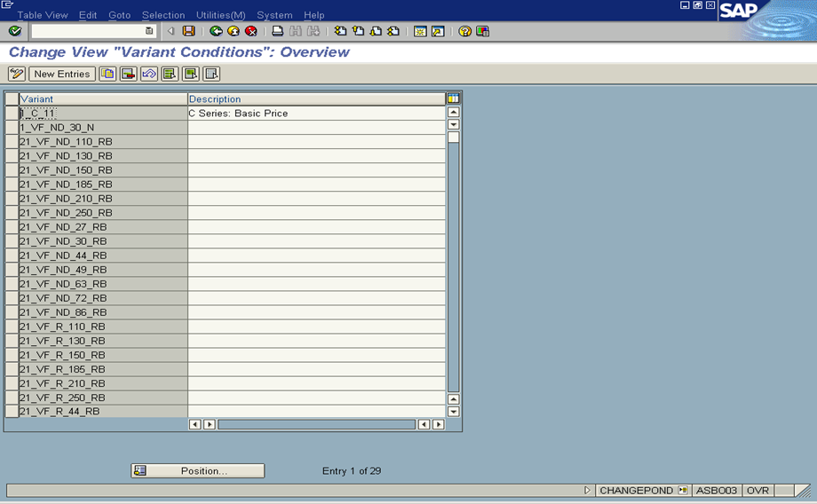
Task: Click the OVR insert mode indicator
Action: pos(758,491)
